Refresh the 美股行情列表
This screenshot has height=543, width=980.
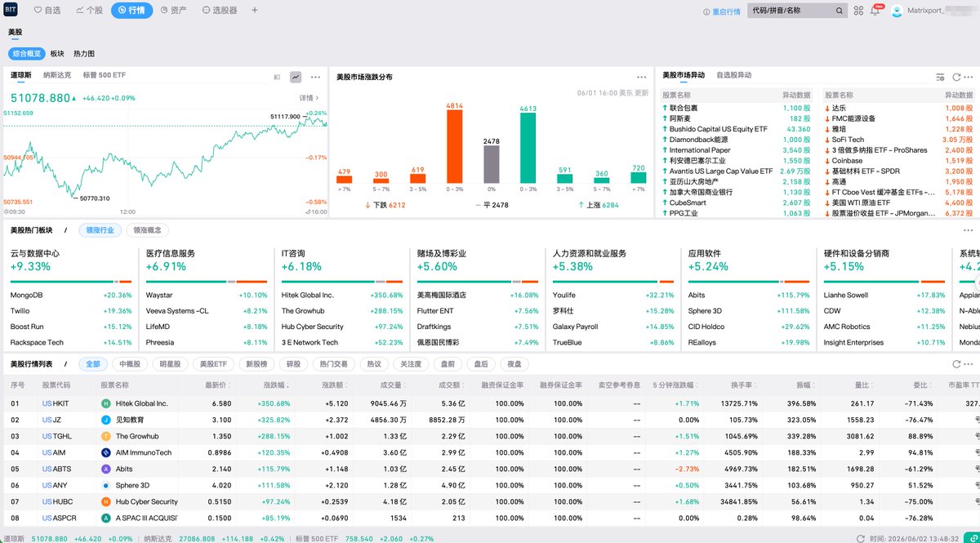[x=956, y=364]
